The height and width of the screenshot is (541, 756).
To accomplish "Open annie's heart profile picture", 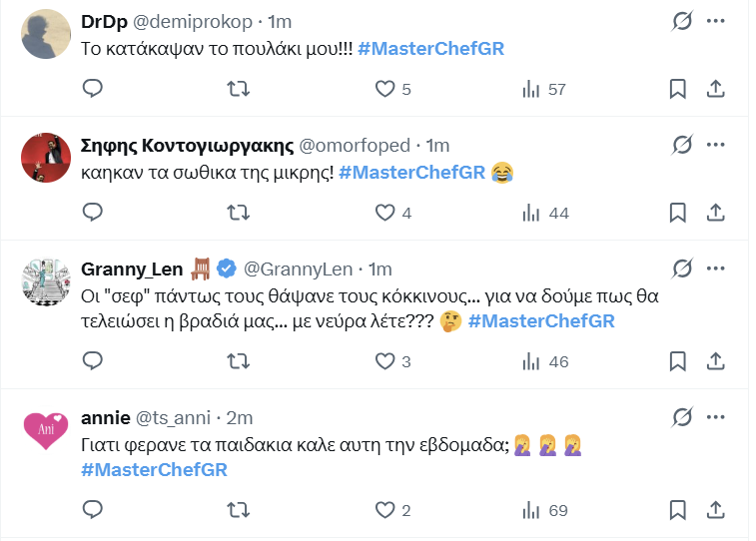I will (x=44, y=430).
